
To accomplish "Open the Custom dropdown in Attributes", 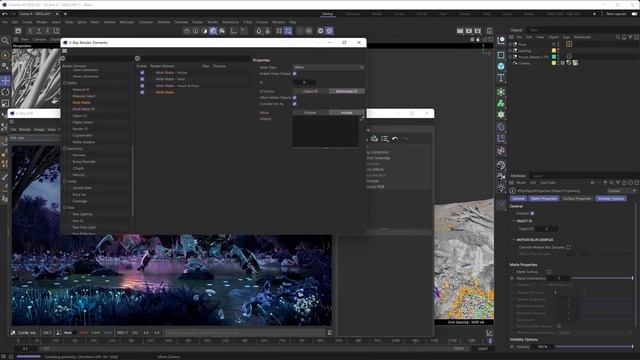I will 621,191.
